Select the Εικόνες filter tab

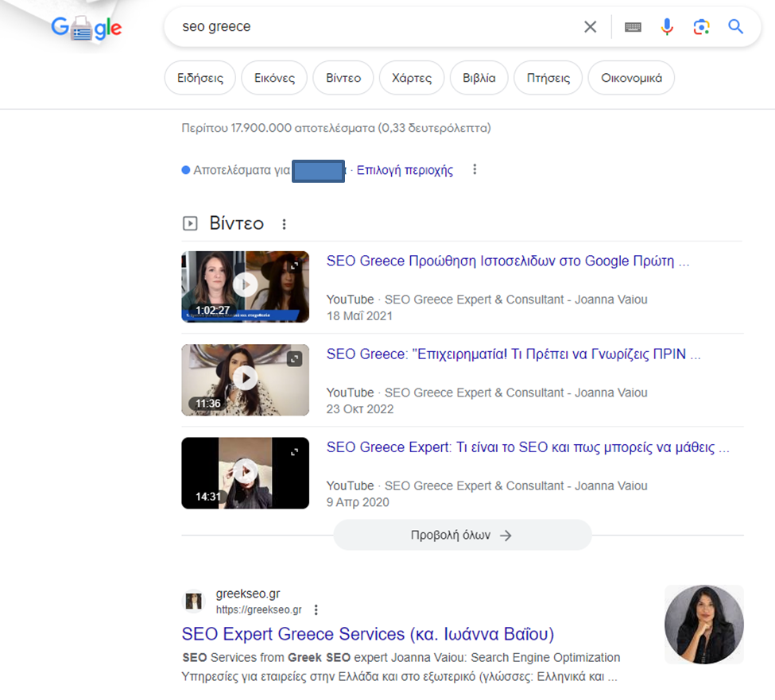click(x=274, y=78)
